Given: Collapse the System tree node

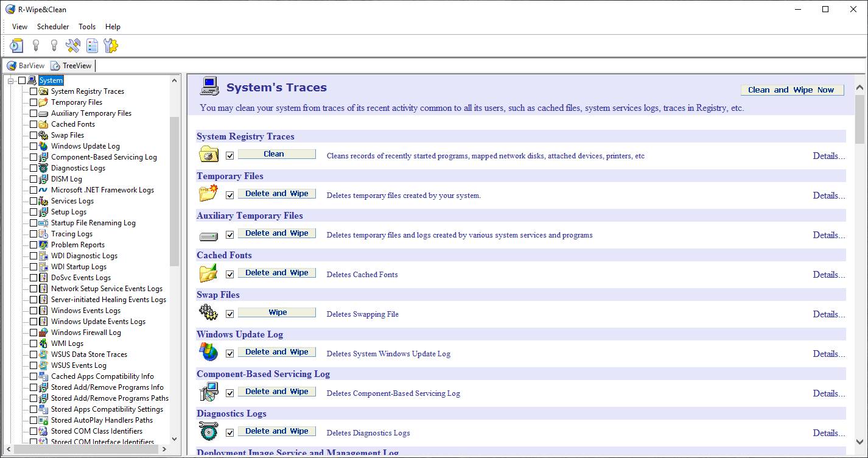Looking at the screenshot, I should coord(10,80).
